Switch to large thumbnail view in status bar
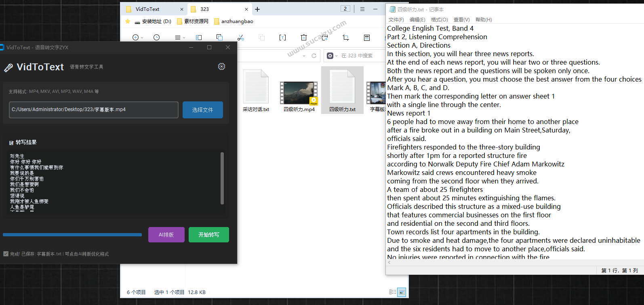Screen dimensions: 644x305 (x=402, y=292)
